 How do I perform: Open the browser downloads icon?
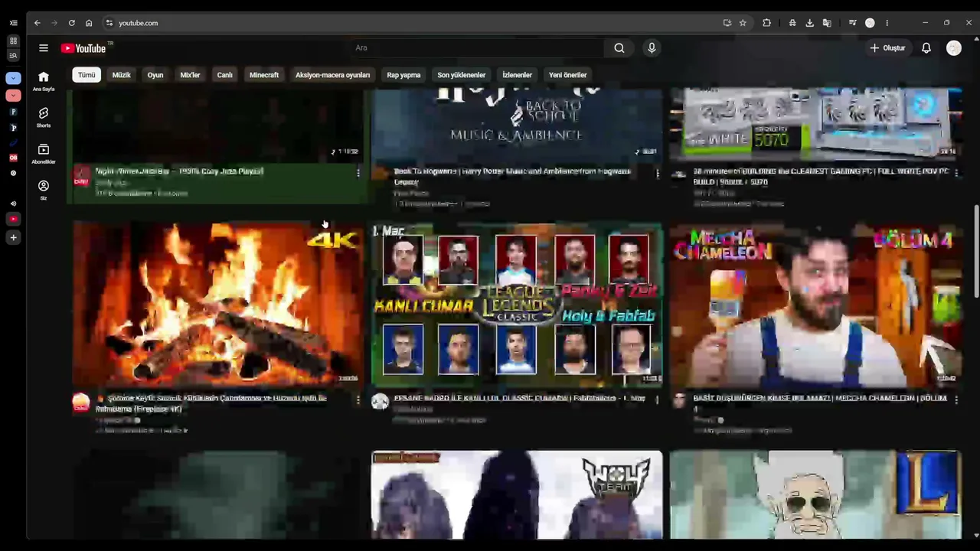coord(809,23)
